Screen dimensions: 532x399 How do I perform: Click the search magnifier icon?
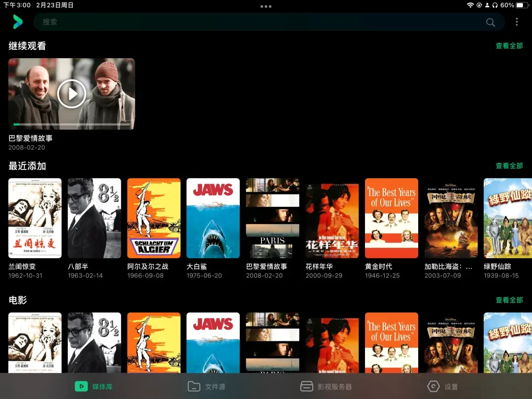(x=490, y=22)
